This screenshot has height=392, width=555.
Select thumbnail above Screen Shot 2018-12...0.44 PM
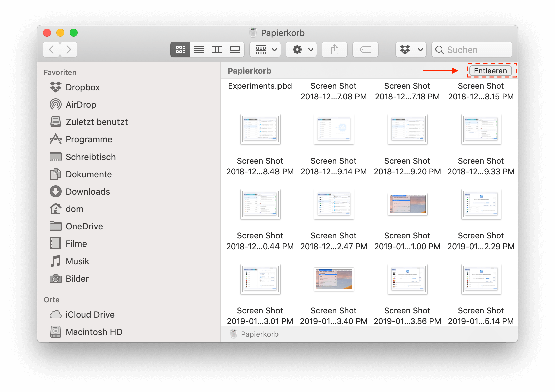[260, 204]
